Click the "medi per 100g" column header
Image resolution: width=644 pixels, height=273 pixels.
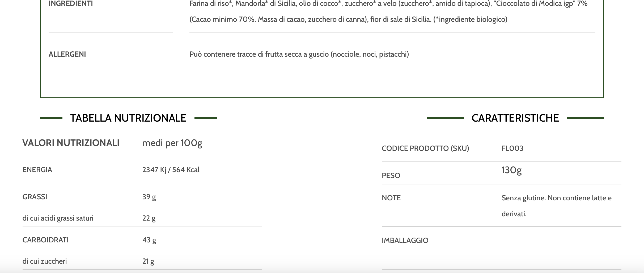point(172,143)
